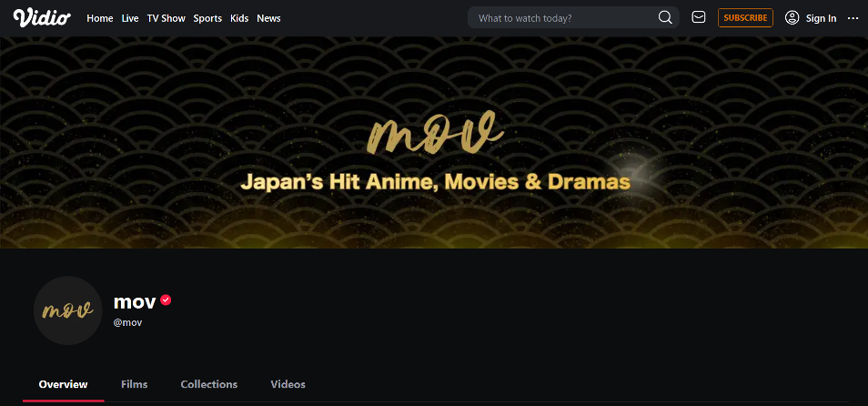Click the mov channel name heading

click(x=135, y=301)
